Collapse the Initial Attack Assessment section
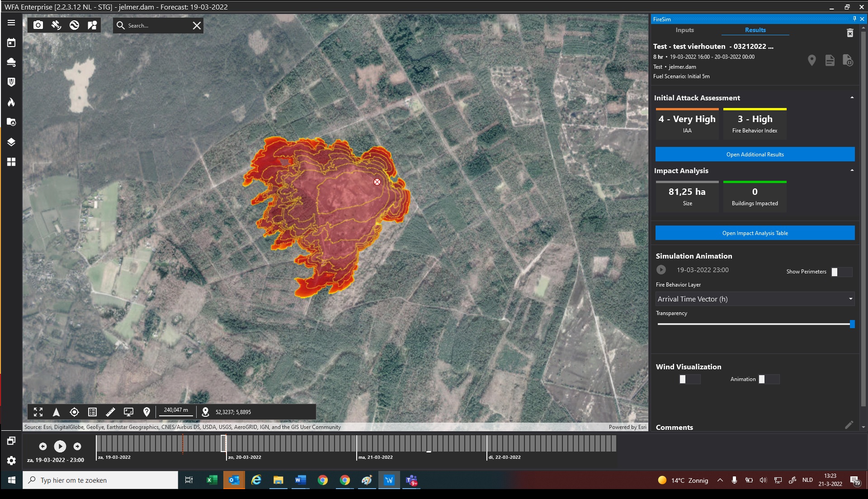Screen dimensions: 868x499 [852, 98]
